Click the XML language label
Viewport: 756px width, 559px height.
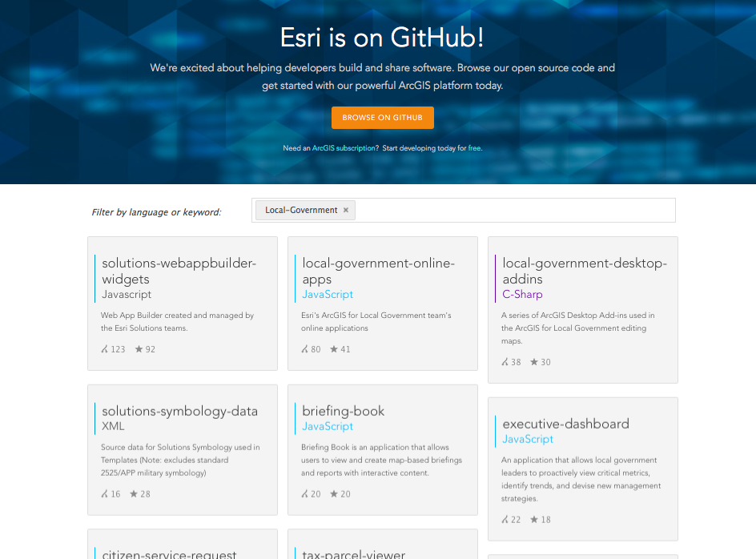pyautogui.click(x=113, y=426)
